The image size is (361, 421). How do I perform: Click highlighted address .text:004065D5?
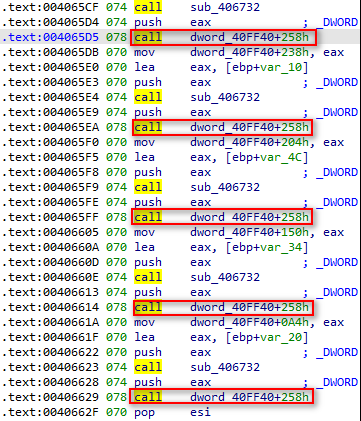click(x=50, y=37)
